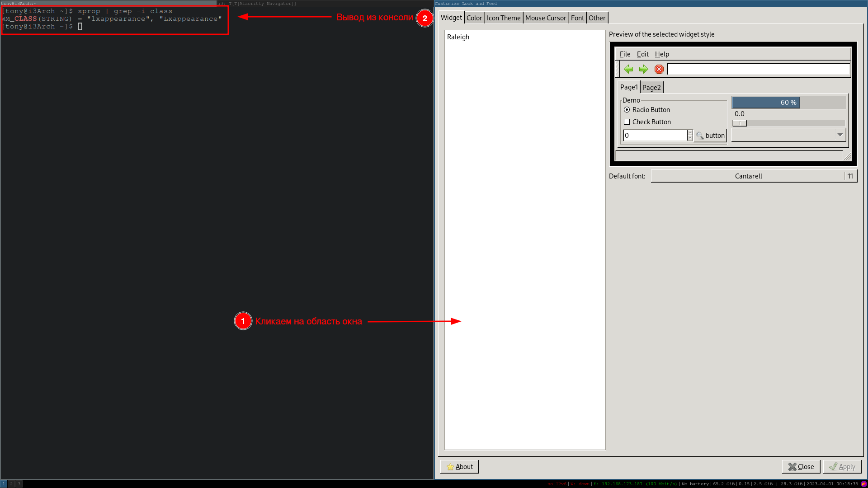The width and height of the screenshot is (868, 488).
Task: Switch to i3 workspace 3
Action: point(19,484)
